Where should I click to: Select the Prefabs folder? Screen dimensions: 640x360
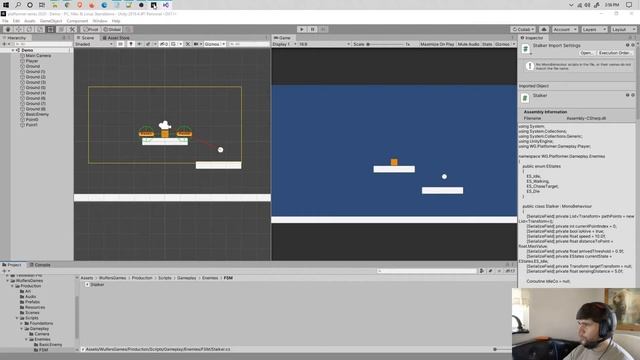click(32, 302)
